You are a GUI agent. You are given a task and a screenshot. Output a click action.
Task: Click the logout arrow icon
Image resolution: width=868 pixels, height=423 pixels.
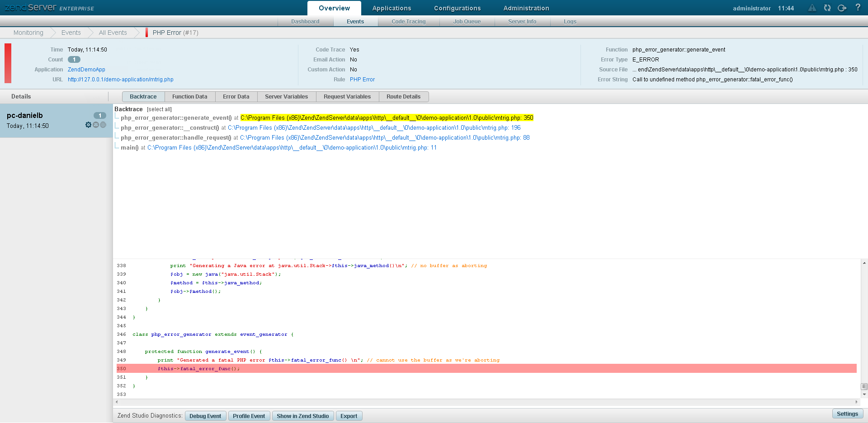(842, 8)
